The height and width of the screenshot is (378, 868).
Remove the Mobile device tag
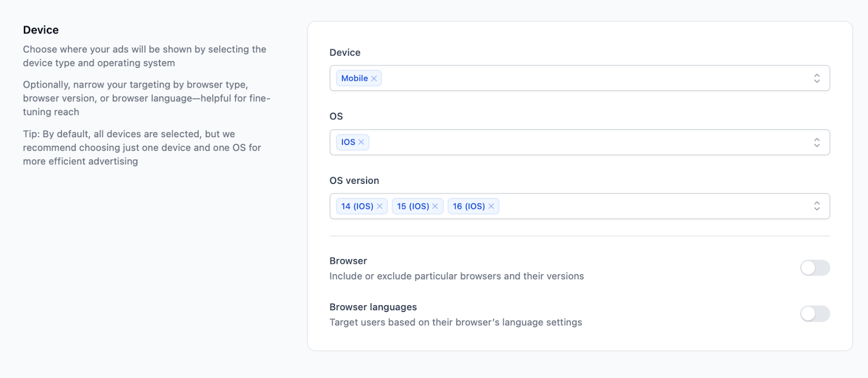click(374, 79)
